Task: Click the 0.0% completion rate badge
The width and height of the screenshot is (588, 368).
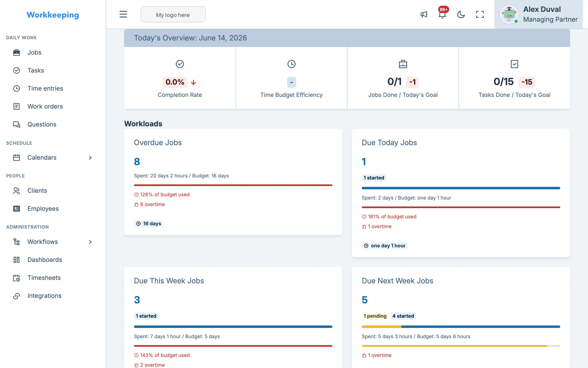Action: [x=175, y=82]
